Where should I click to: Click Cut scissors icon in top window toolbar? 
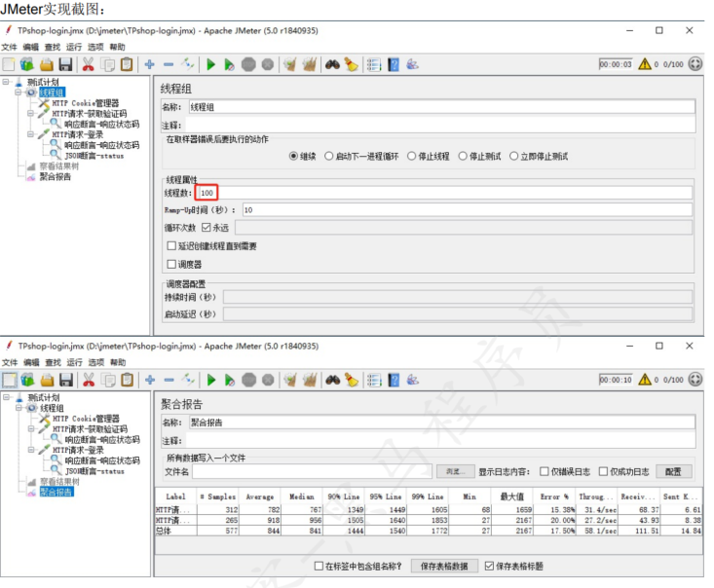coord(88,64)
